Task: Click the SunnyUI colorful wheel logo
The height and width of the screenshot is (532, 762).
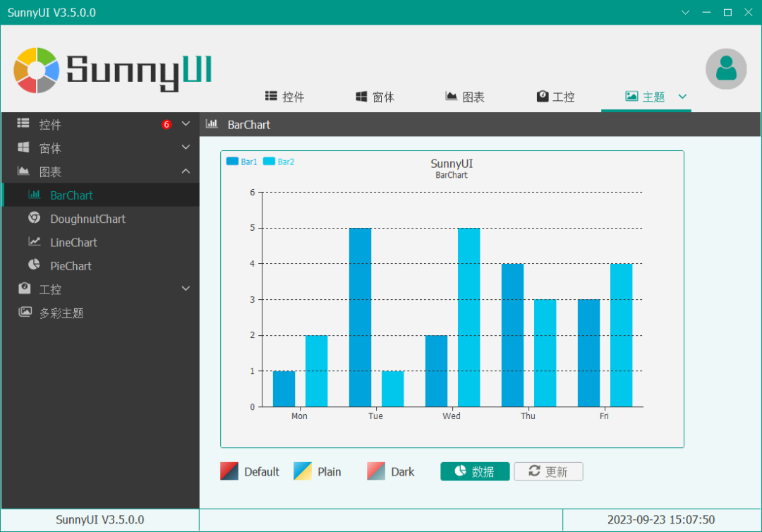Action: pos(37,71)
